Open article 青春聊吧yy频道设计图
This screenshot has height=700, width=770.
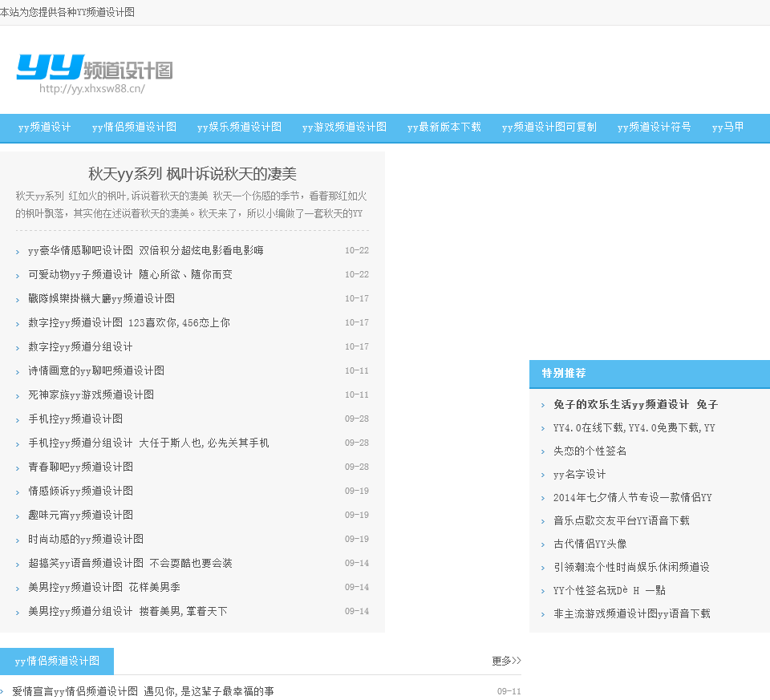click(80, 467)
